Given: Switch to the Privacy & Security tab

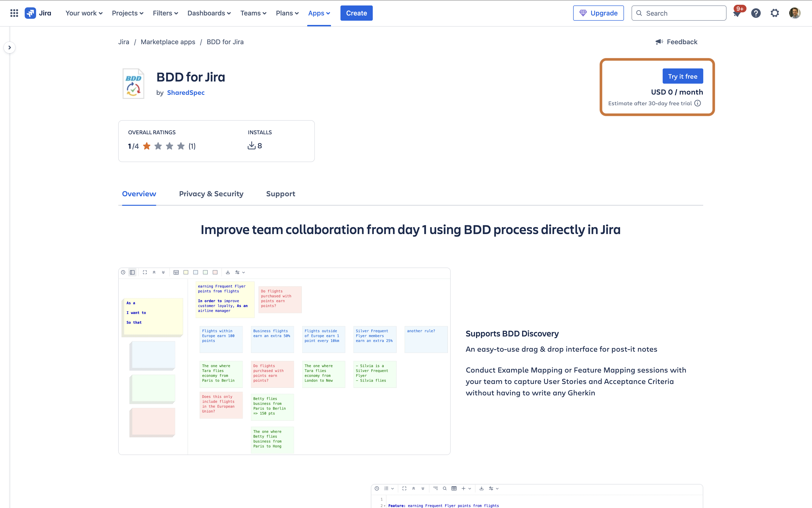Looking at the screenshot, I should coord(211,194).
